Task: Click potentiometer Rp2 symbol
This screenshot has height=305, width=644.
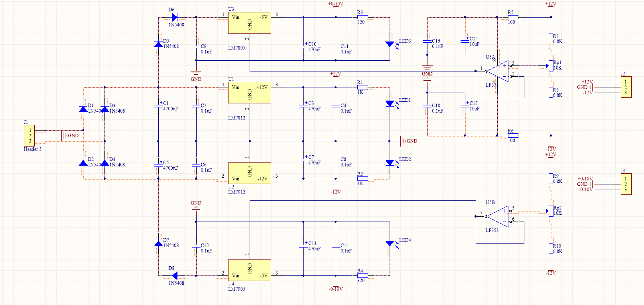Action: coord(550,211)
